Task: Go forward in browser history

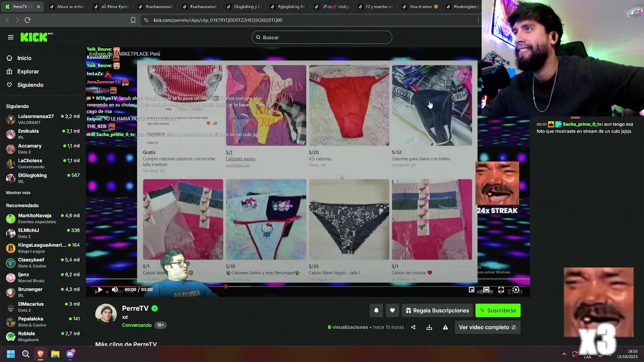Action: point(17,20)
